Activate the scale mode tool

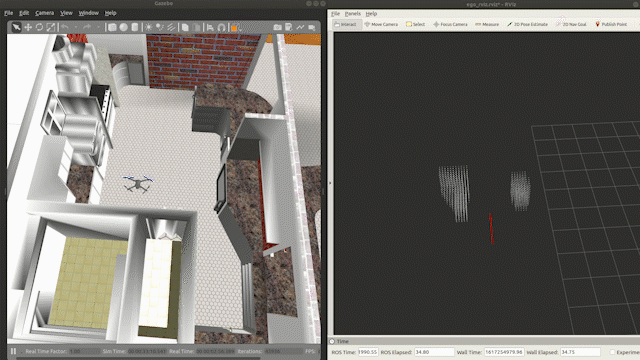51,27
